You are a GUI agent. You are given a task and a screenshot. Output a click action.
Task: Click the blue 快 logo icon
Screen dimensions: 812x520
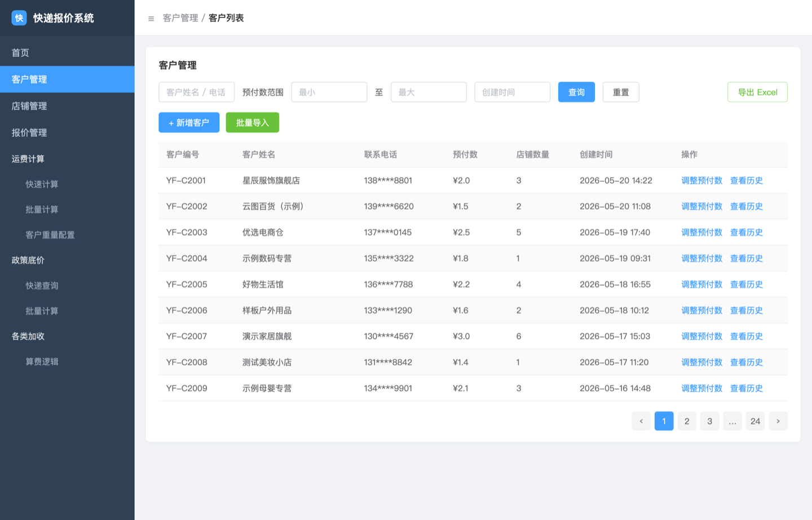pyautogui.click(x=19, y=18)
